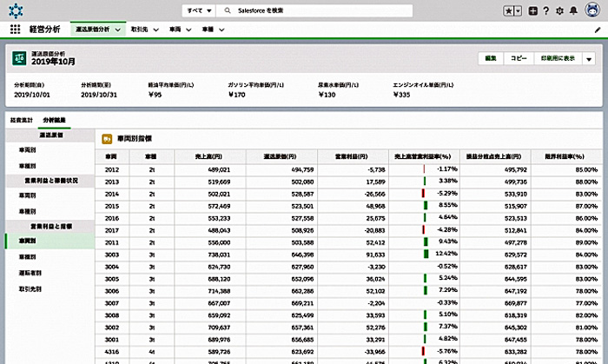608x364 pixels.
Task: Expand the 車種 tab chevron
Action: [x=221, y=30]
